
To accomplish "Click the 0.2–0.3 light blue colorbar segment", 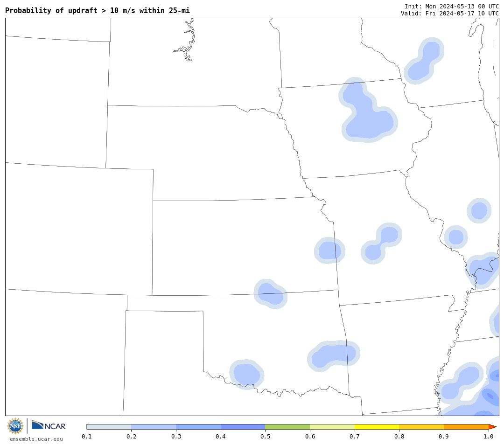I will (x=154, y=427).
